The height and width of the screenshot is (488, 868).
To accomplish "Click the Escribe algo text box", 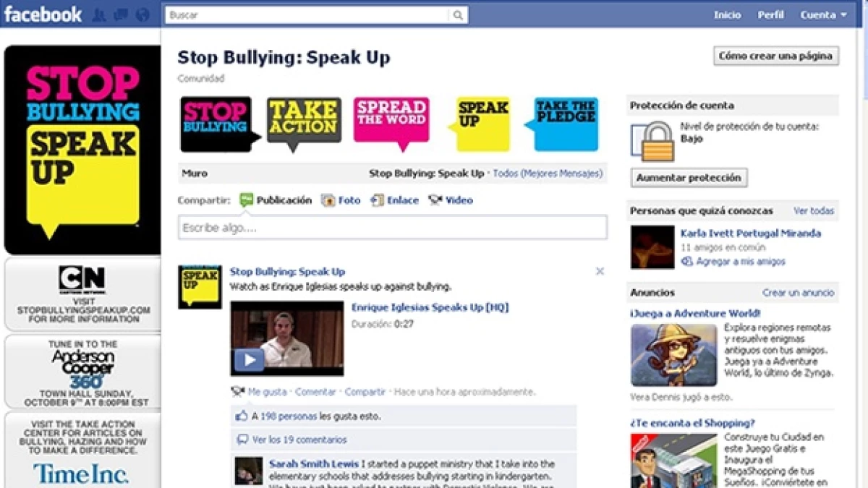I will click(393, 228).
